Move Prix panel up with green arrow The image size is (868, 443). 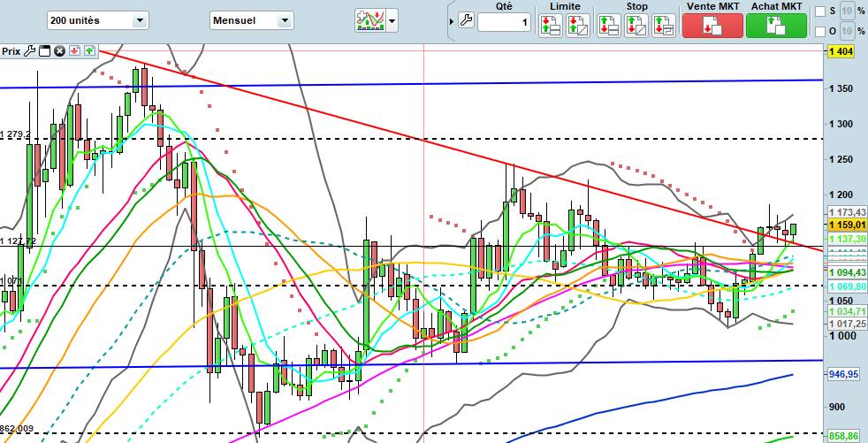click(89, 51)
